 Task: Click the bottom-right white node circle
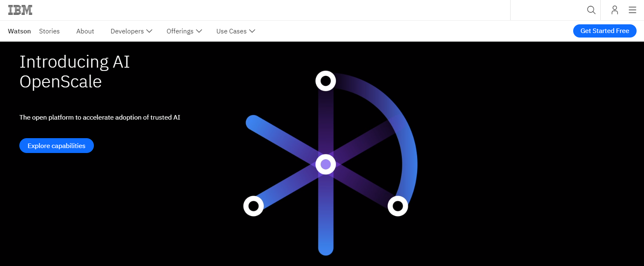398,205
